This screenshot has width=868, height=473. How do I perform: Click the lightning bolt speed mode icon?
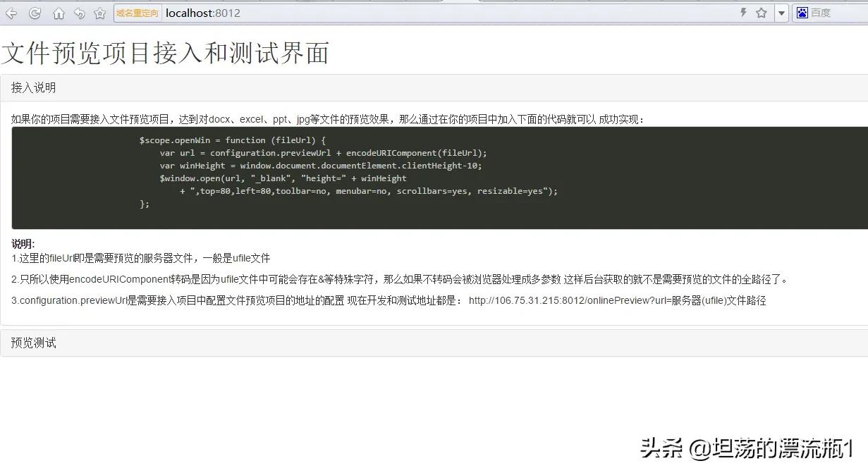742,13
